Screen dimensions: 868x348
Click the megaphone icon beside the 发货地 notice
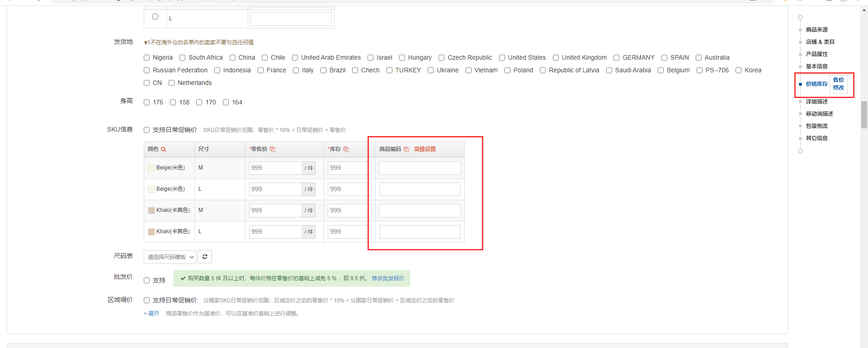pos(146,42)
